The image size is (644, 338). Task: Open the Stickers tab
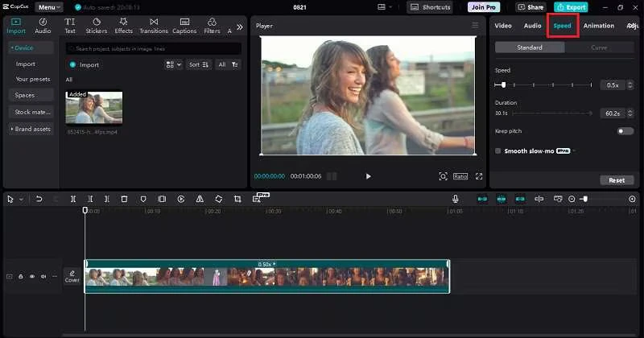[x=97, y=26]
